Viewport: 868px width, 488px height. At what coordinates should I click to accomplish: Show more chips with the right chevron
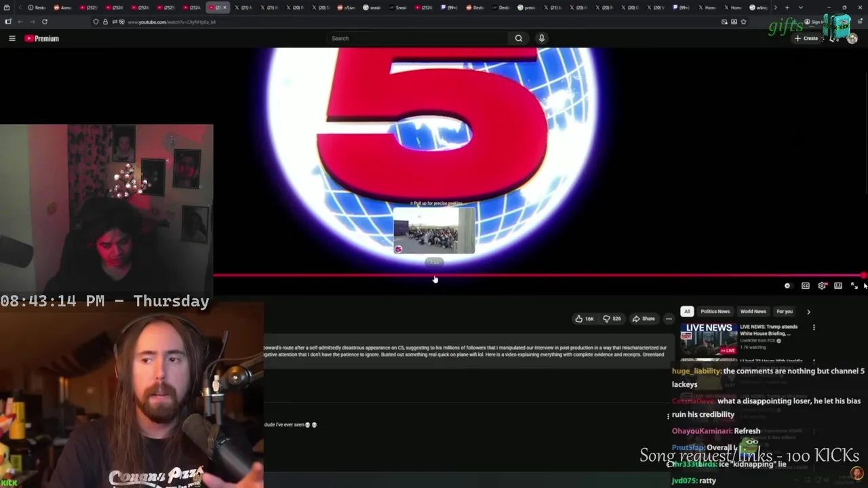point(808,312)
